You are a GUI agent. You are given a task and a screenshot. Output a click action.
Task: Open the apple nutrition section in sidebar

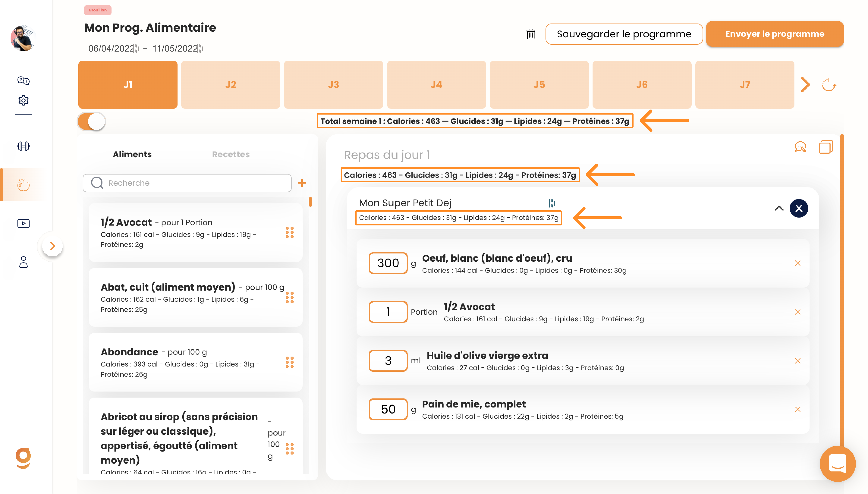tap(23, 185)
